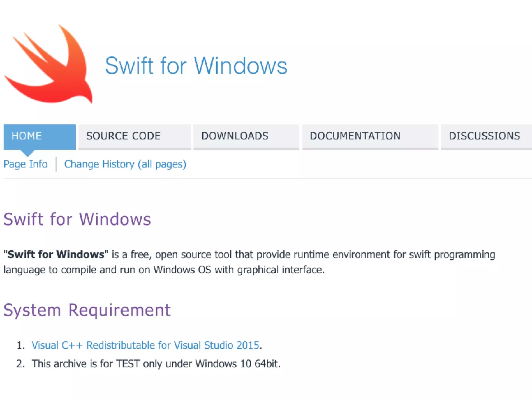
Task: Select the HOME tab
Action: [39, 136]
